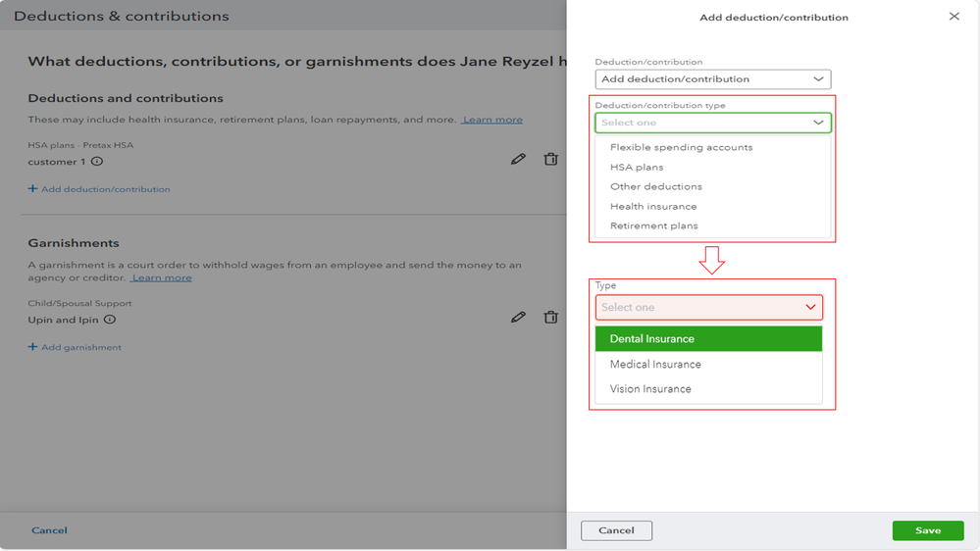Show info for Upin and Ipin
980x551 pixels.
tap(110, 320)
